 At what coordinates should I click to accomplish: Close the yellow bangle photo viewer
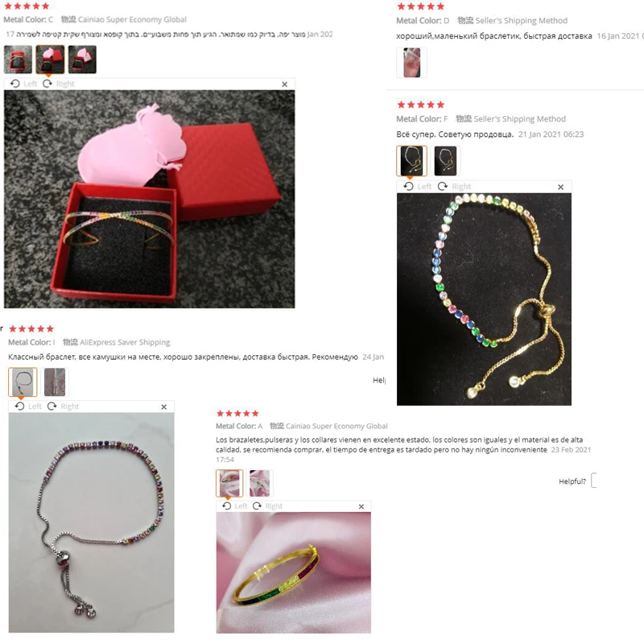(361, 506)
